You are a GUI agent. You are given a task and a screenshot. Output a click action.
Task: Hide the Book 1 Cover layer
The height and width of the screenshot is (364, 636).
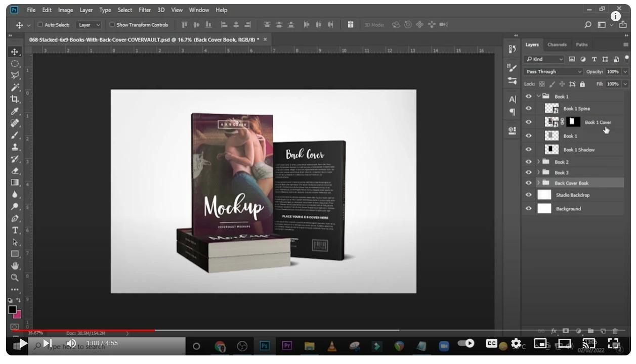(x=529, y=122)
